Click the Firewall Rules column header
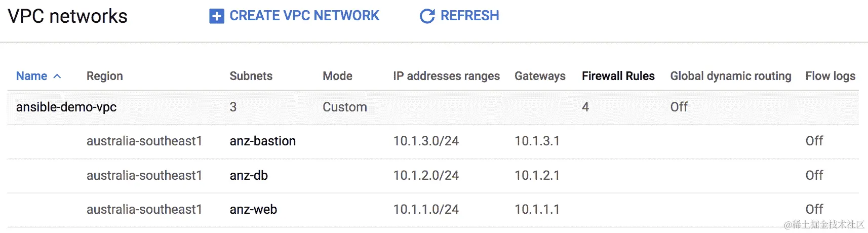This screenshot has height=233, width=868. point(618,76)
